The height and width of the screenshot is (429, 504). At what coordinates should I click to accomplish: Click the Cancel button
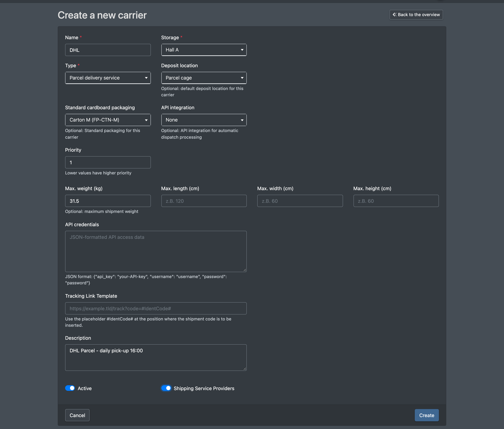click(77, 415)
